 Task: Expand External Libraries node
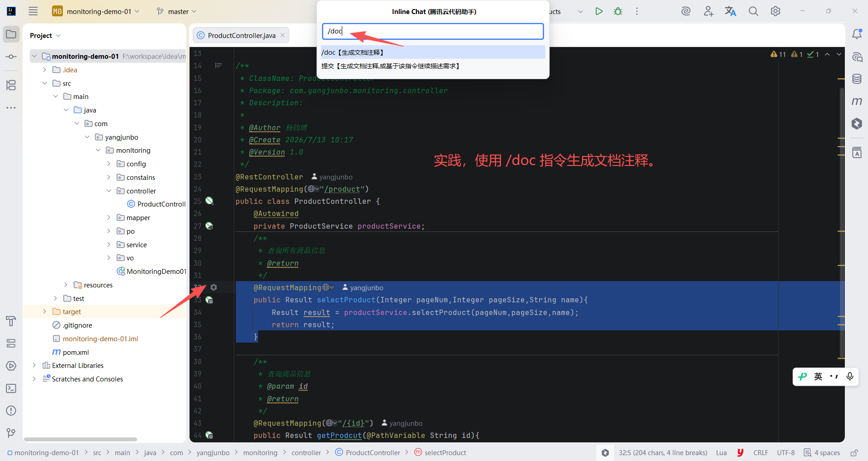point(34,365)
